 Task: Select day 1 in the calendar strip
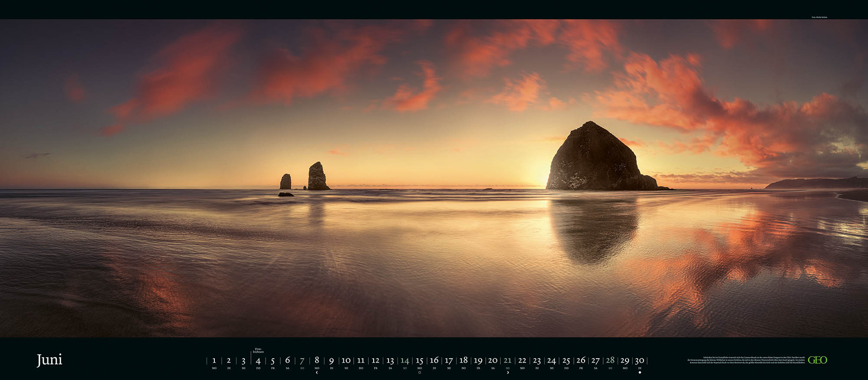[214, 360]
